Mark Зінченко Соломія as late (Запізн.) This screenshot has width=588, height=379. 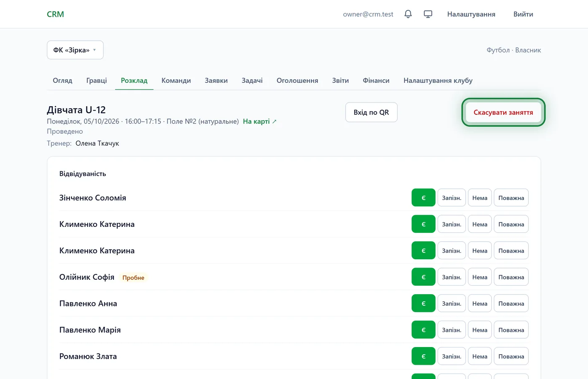coord(451,198)
